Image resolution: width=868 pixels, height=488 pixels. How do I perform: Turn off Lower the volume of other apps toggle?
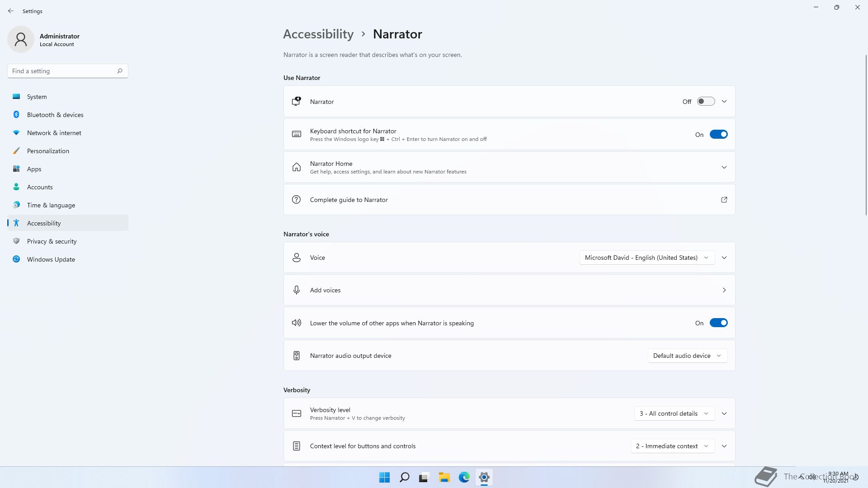[x=718, y=323]
